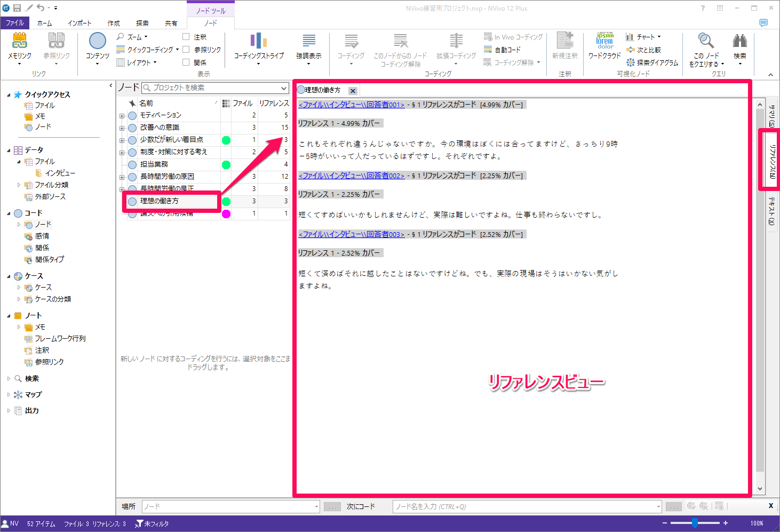Image resolution: width=780 pixels, height=532 pixels.
Task: Open the ワードクラウド word cloud tool
Action: tap(604, 45)
